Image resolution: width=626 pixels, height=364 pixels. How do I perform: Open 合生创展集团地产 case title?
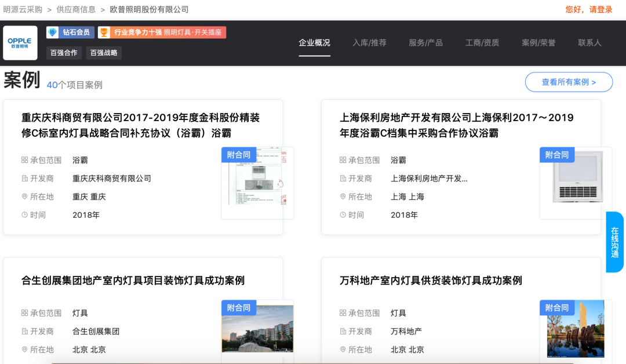tap(133, 281)
